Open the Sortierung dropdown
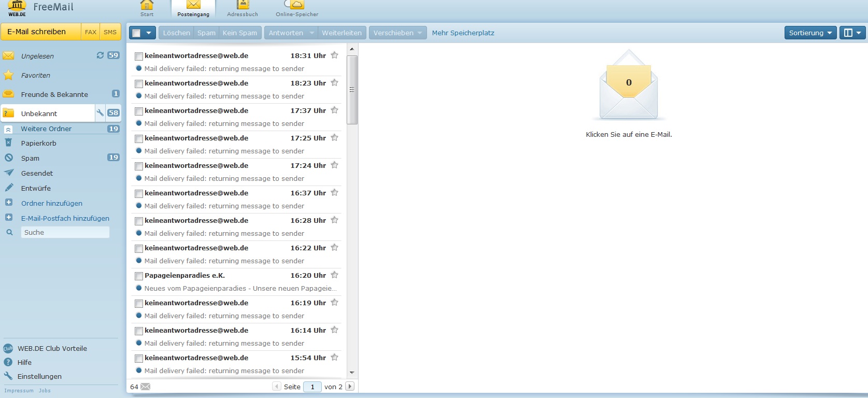 point(810,33)
